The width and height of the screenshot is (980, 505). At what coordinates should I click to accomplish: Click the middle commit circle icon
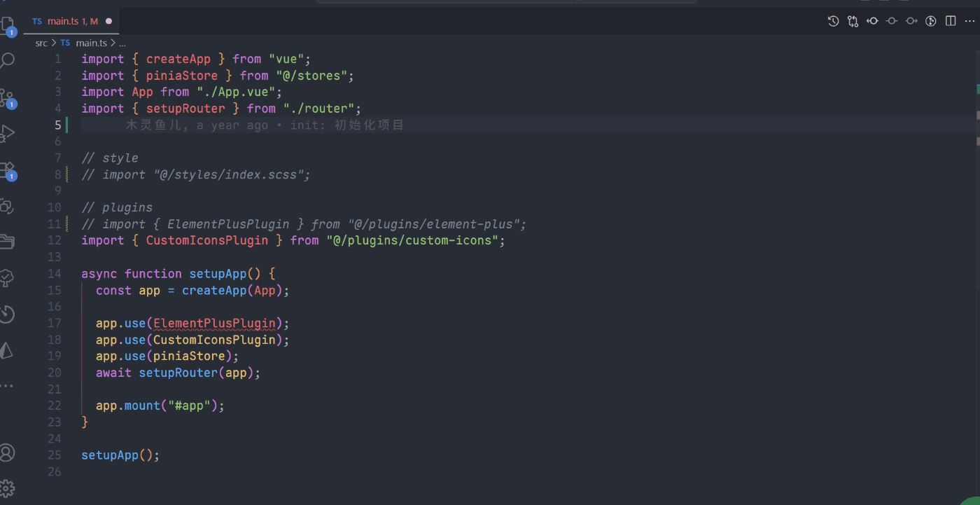(x=892, y=21)
